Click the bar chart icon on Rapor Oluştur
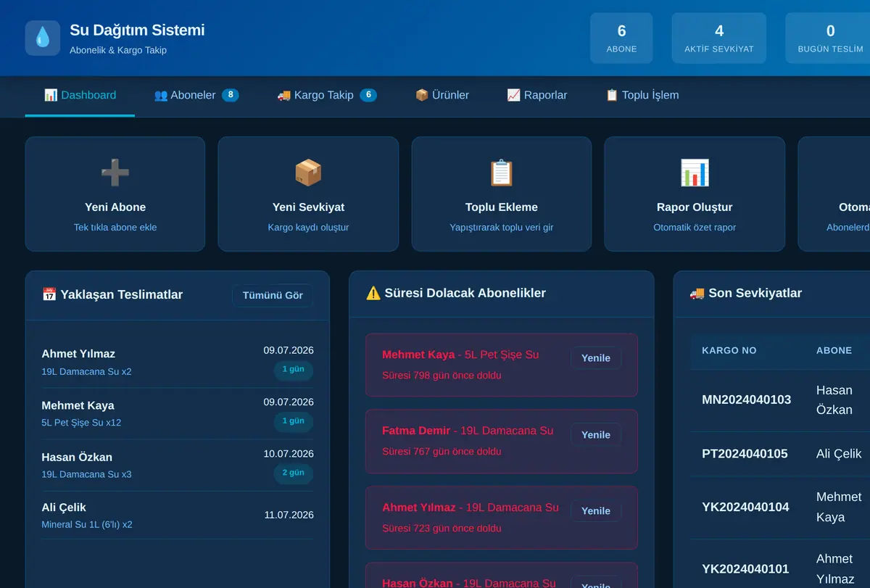 pos(695,173)
